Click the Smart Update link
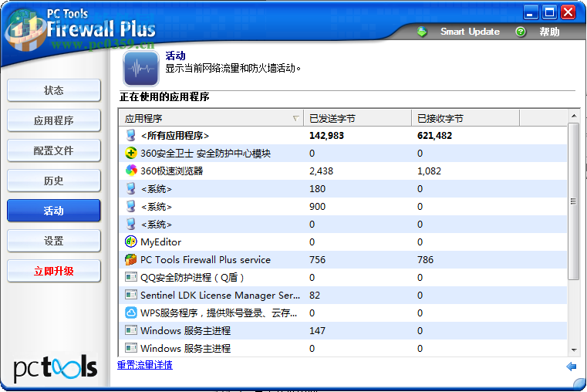 (x=470, y=32)
